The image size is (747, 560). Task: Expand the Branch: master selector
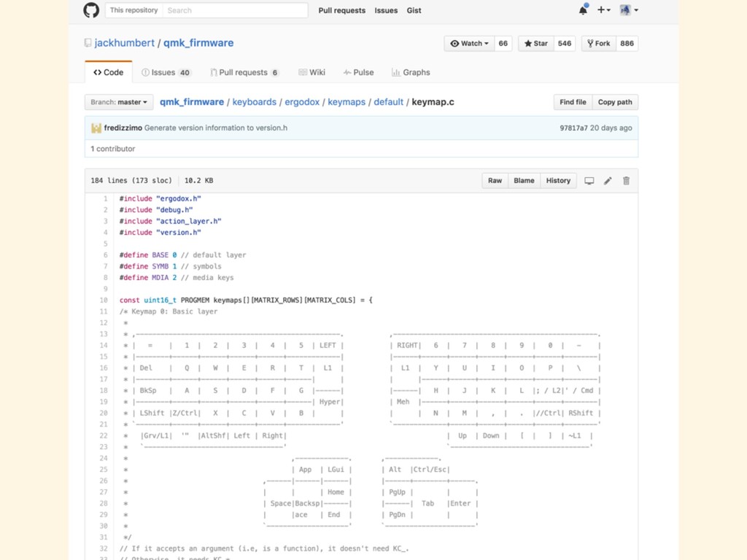pos(119,102)
